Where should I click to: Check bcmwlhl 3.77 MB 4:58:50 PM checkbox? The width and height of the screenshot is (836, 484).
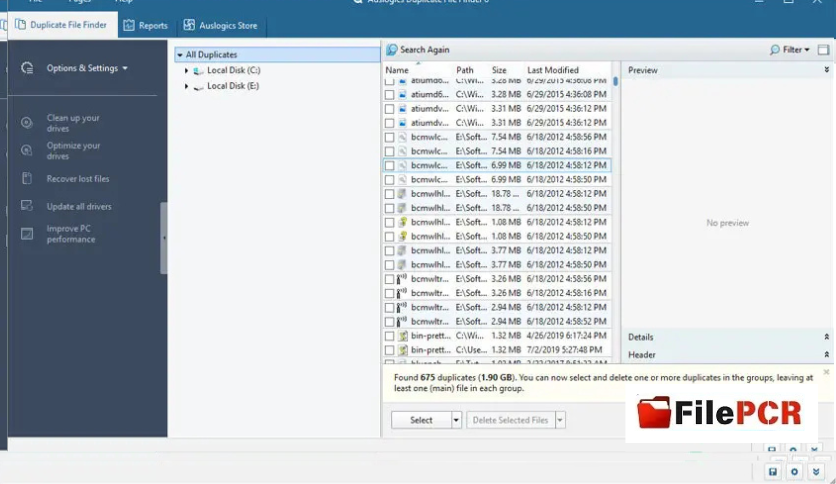(390, 265)
